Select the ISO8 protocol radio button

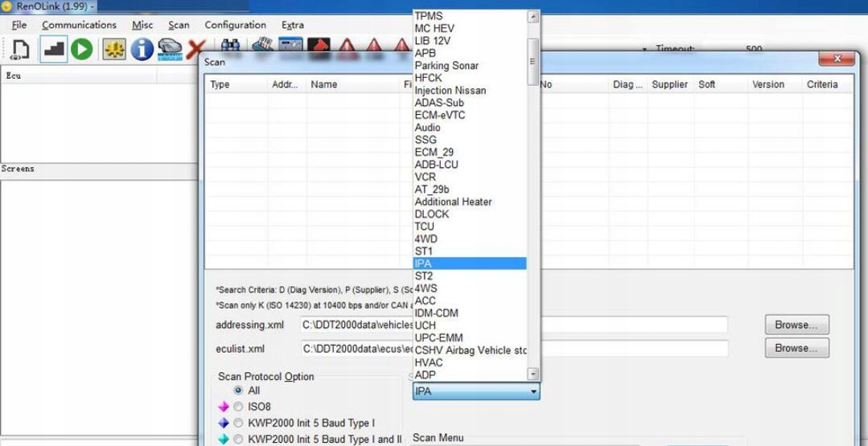(x=238, y=407)
